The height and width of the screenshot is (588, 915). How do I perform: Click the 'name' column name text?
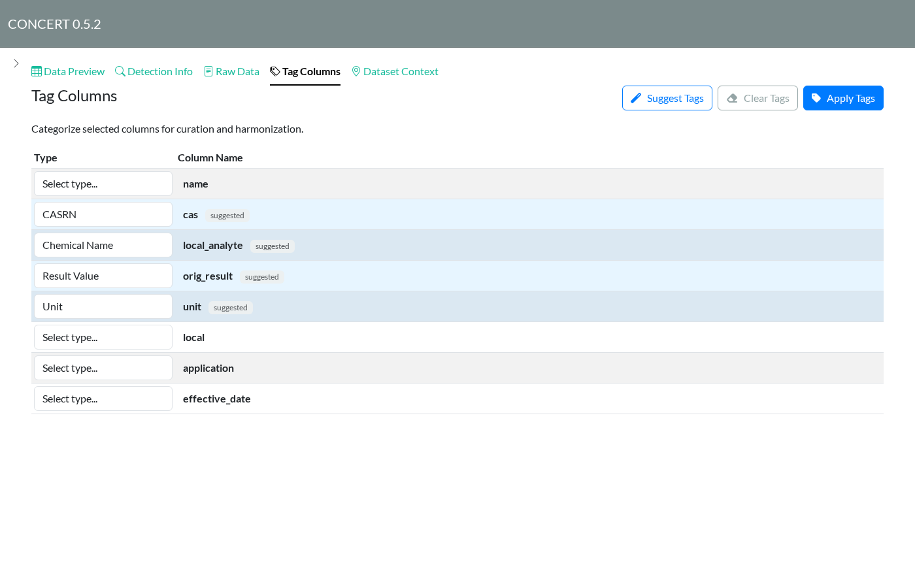pyautogui.click(x=195, y=184)
